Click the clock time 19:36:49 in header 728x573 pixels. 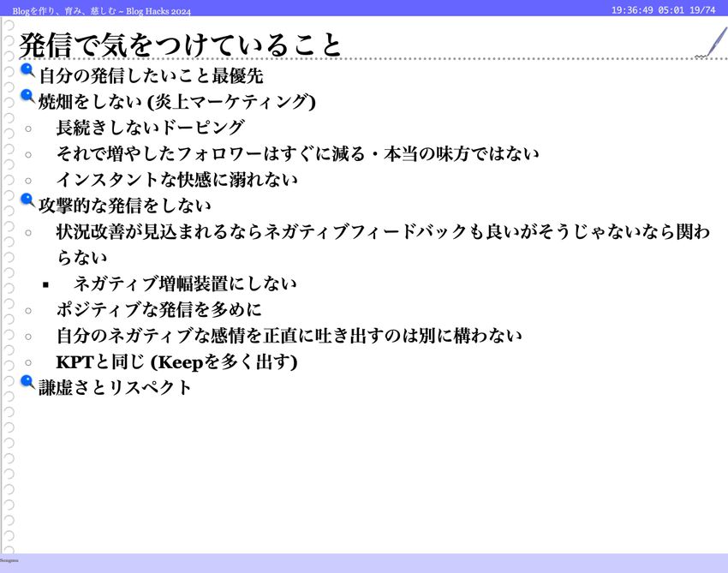632,10
